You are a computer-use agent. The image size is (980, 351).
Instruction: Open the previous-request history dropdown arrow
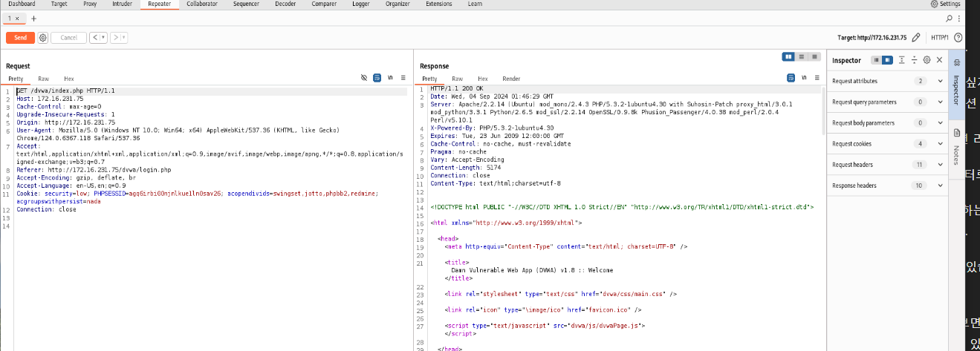click(103, 38)
